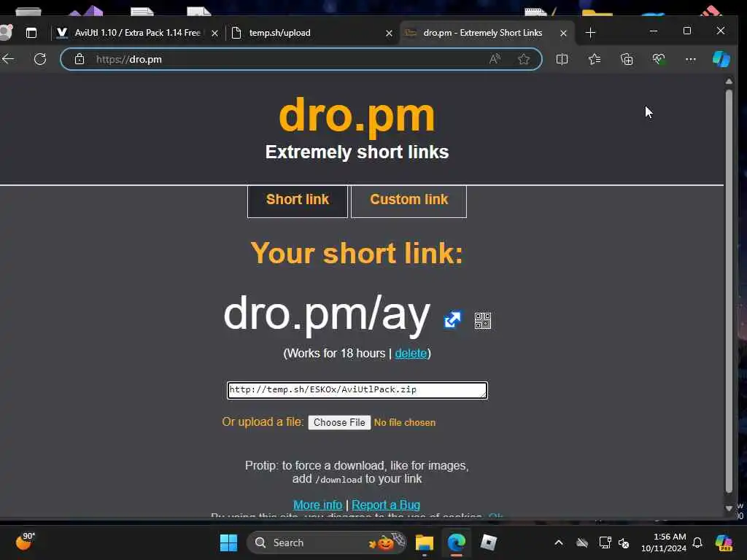Open the short link in new tab icon
This screenshot has width=747, height=560.
click(452, 320)
